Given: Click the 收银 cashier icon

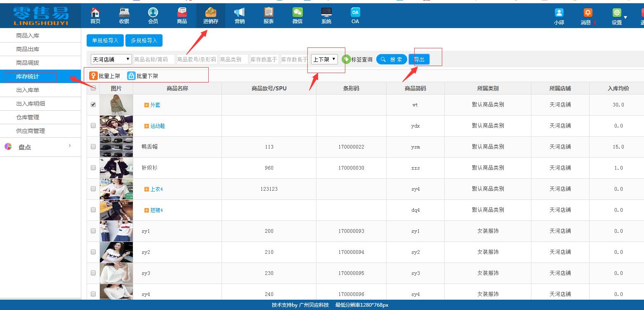Looking at the screenshot, I should (x=124, y=13).
